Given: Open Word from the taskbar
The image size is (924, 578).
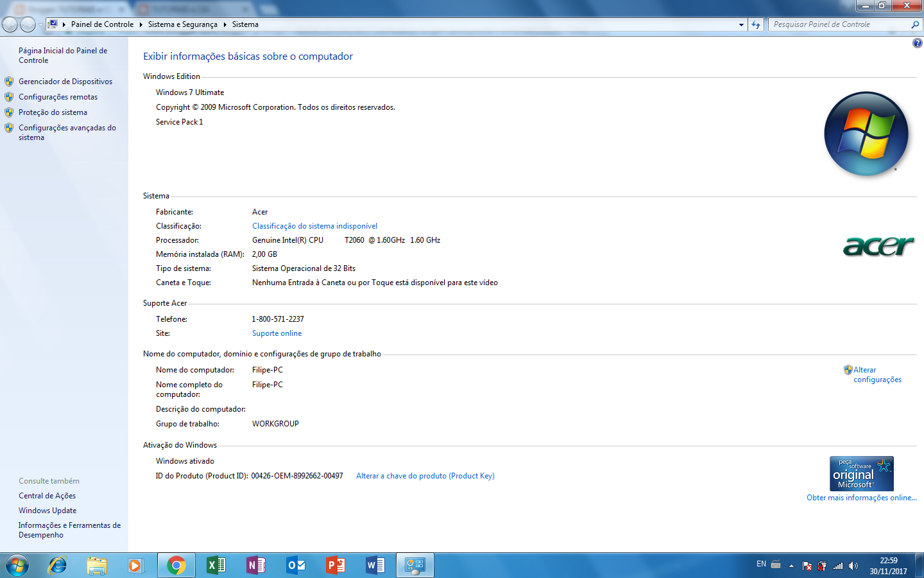Looking at the screenshot, I should click(x=375, y=565).
